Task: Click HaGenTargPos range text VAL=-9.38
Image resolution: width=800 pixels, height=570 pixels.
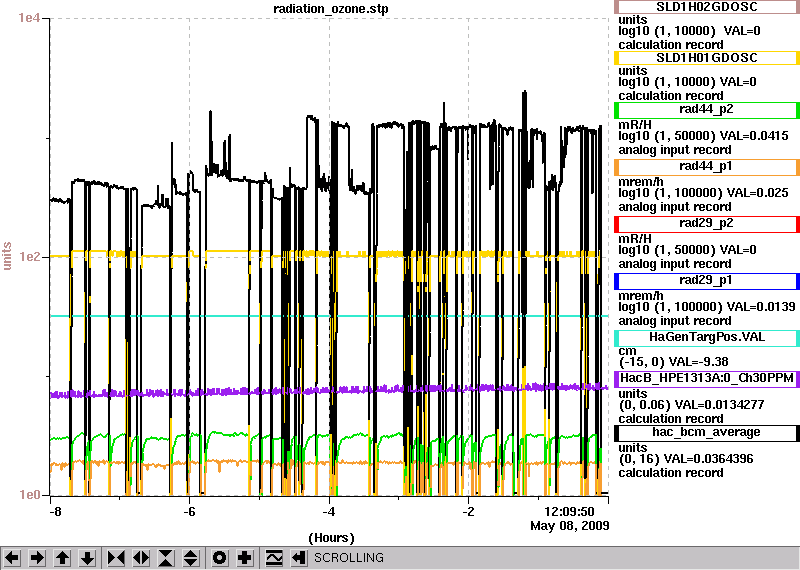Action: [x=698, y=362]
